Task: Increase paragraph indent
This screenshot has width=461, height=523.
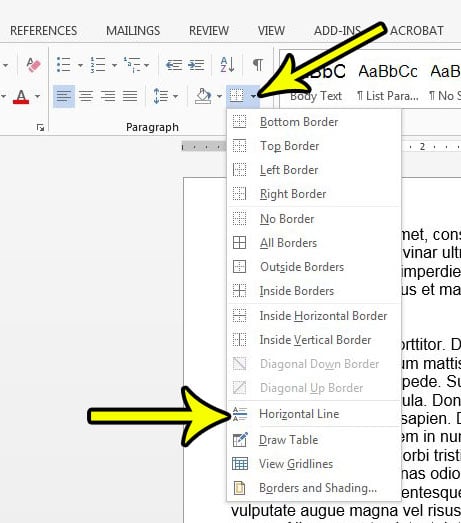Action: click(196, 65)
